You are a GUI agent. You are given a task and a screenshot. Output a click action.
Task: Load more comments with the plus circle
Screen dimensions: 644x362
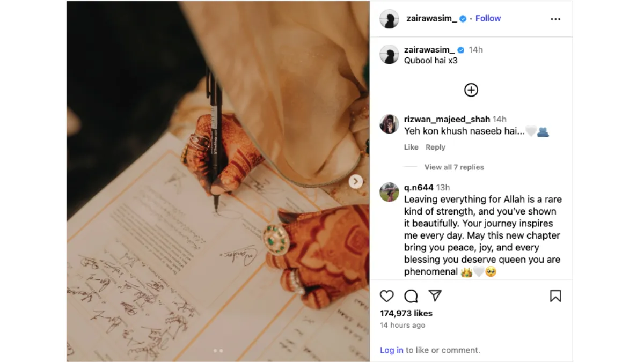tap(471, 90)
